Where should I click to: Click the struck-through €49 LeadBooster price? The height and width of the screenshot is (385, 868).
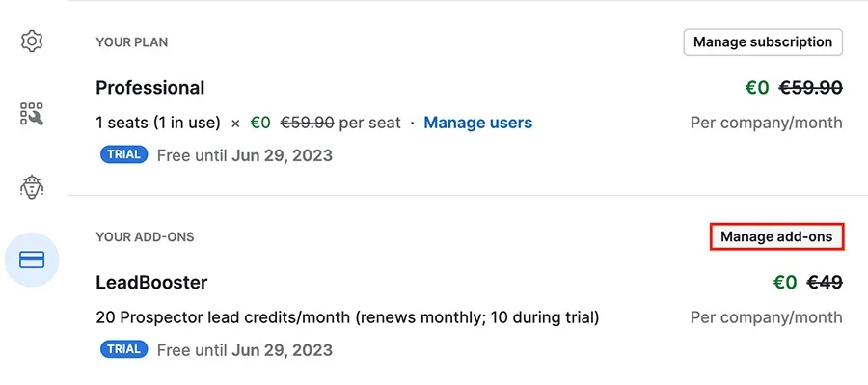(825, 283)
